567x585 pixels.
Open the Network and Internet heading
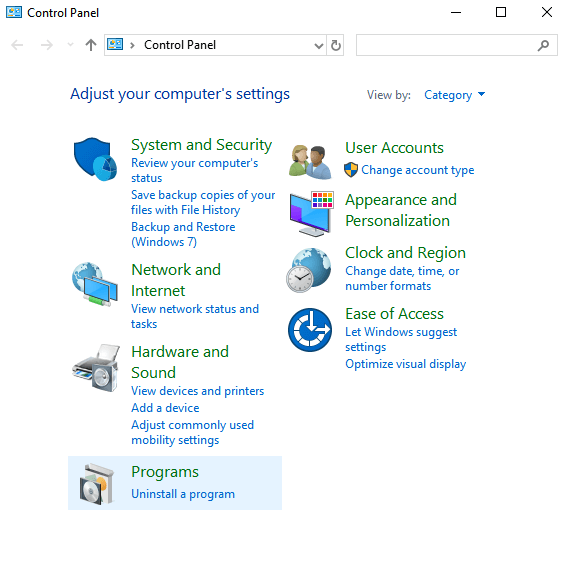coord(176,280)
